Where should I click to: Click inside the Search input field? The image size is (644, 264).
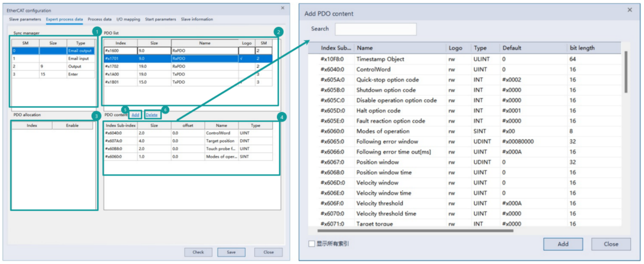(375, 29)
